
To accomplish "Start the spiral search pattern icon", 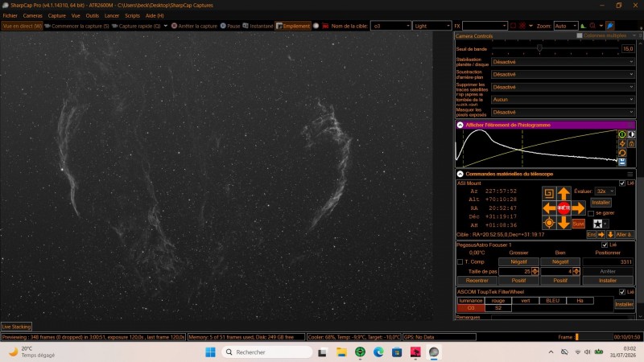I will [549, 193].
